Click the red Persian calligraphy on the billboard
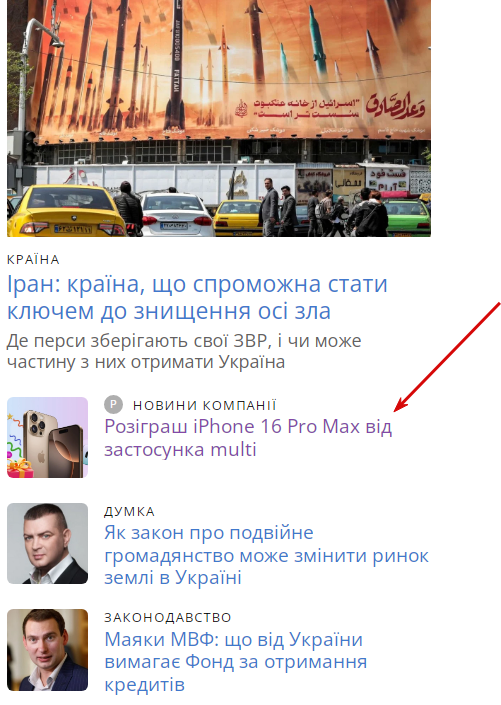This screenshot has width=501, height=705. (395, 105)
